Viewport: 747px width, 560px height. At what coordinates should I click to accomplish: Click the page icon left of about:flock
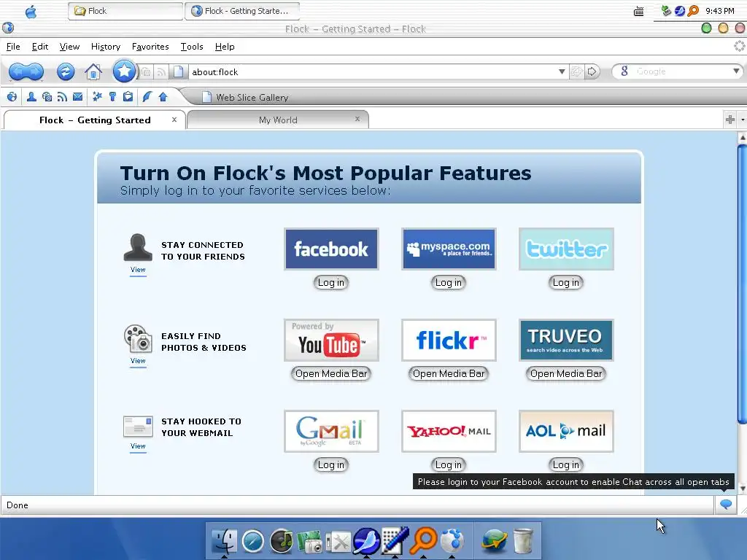coord(178,72)
